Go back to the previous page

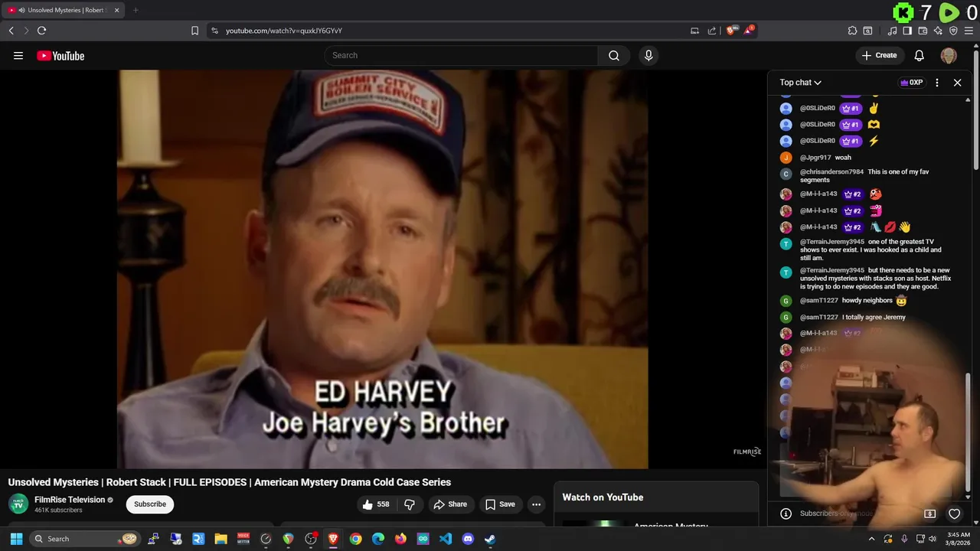(11, 31)
